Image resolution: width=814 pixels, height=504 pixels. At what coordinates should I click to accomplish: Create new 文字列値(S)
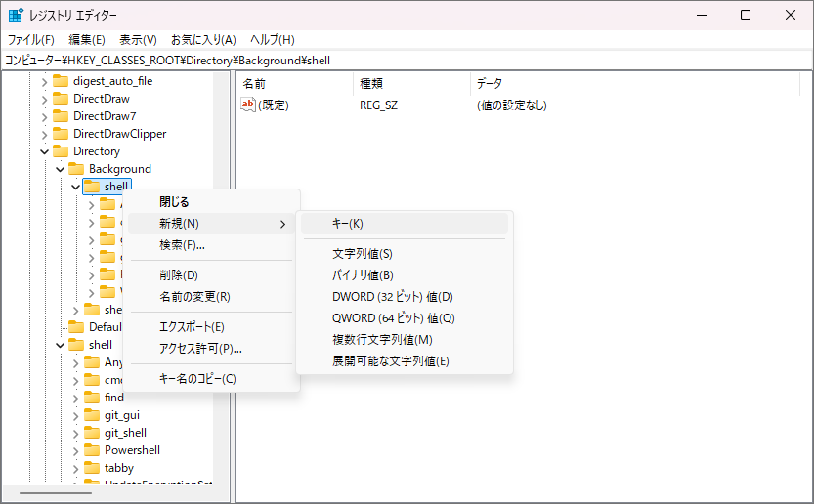pyautogui.click(x=405, y=254)
